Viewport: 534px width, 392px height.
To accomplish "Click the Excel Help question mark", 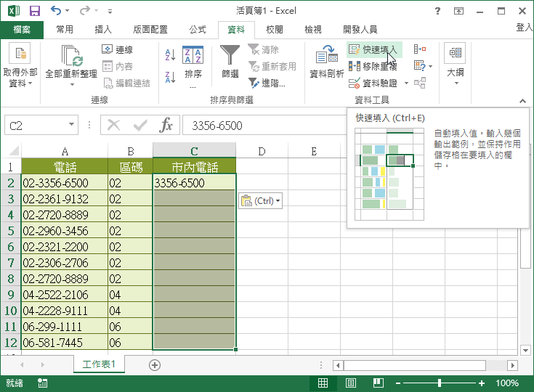I will pos(437,11).
